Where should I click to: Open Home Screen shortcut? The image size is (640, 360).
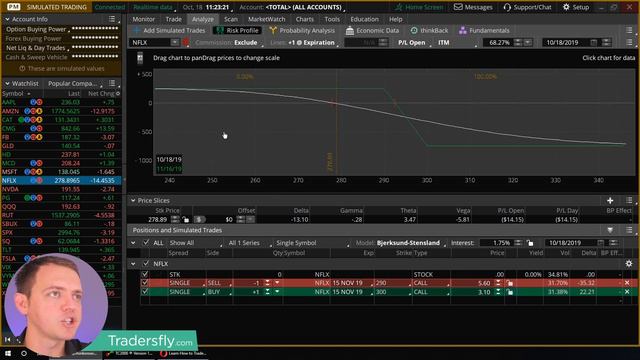[419, 7]
